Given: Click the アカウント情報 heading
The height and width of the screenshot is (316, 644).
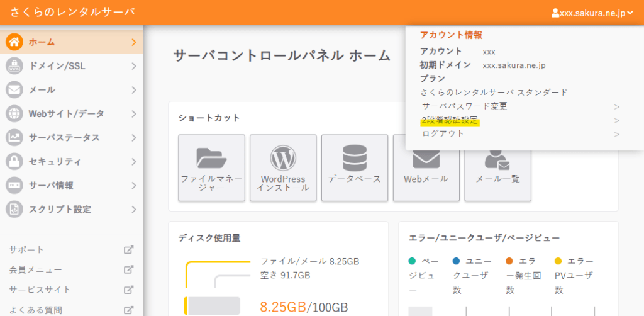Looking at the screenshot, I should [x=451, y=35].
